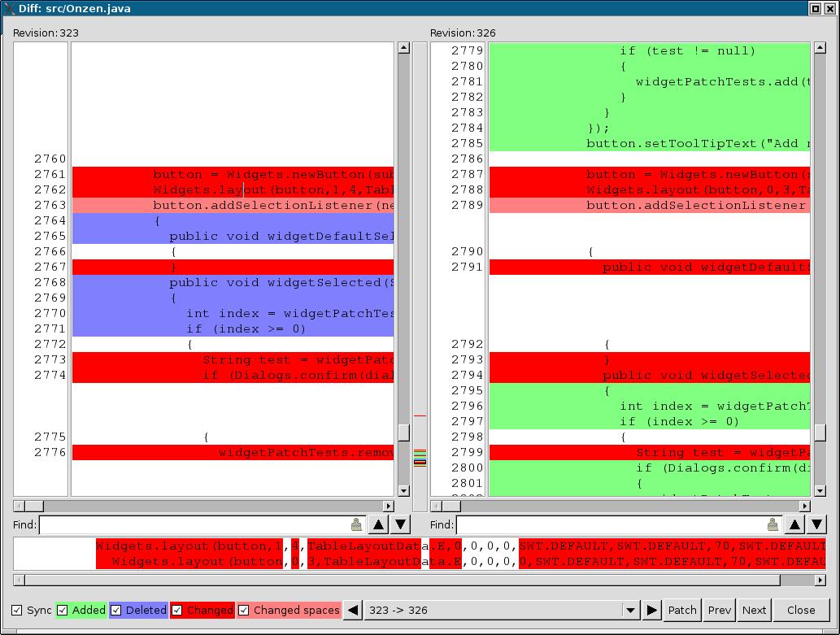This screenshot has width=840, height=635.
Task: Click line 2785 setToolTipText in right pane
Action: [649, 143]
